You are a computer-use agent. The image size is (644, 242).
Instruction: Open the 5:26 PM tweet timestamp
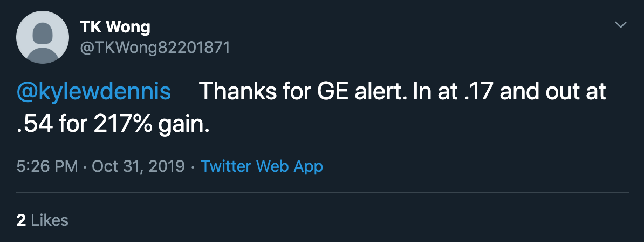(47, 166)
